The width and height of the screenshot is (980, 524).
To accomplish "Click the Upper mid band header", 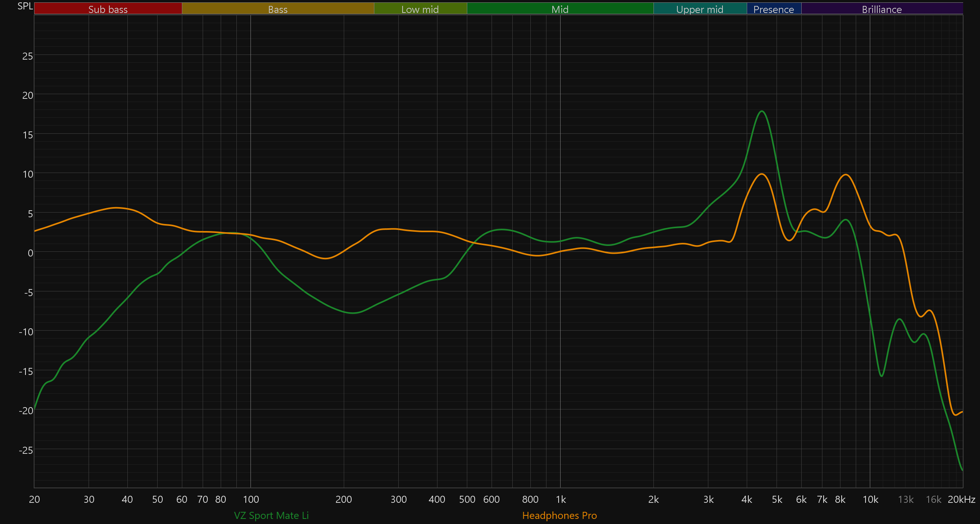I will coord(700,9).
